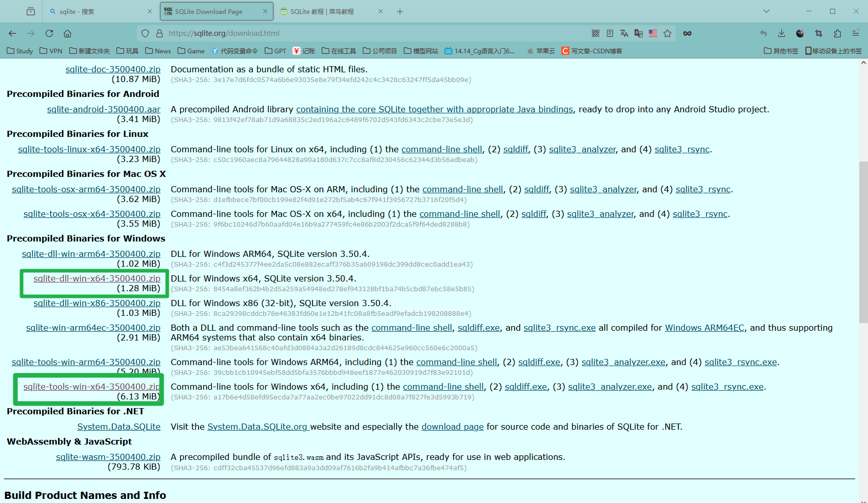Expand the GPT bookmarks folder
Viewport: 868px width, 503px height.
coord(275,51)
